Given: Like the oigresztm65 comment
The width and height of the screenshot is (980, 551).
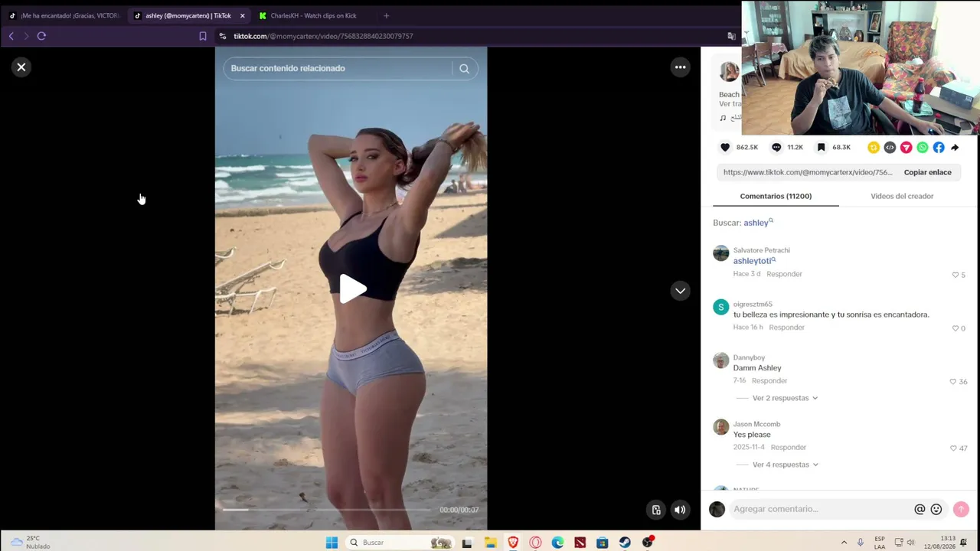Looking at the screenshot, I should point(955,328).
